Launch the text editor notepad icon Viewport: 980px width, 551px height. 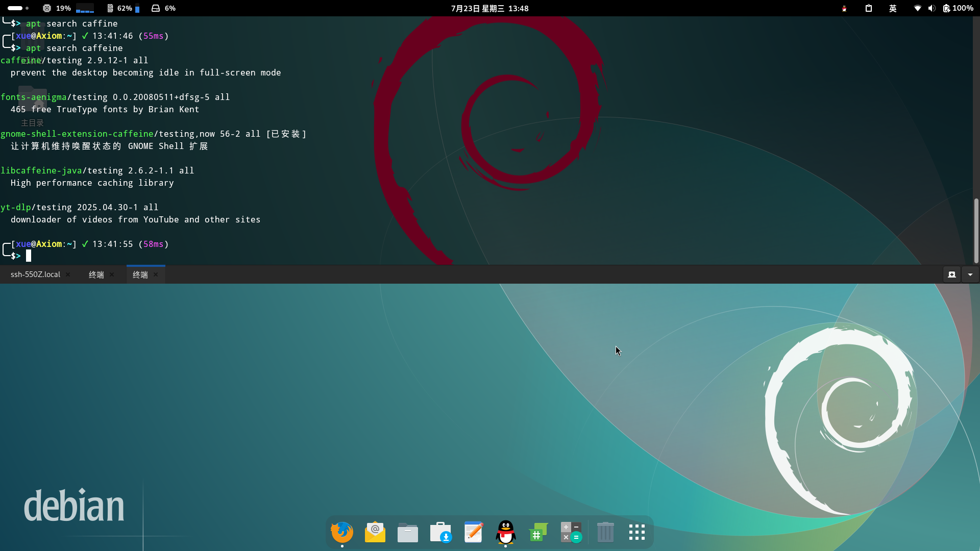coord(473,533)
